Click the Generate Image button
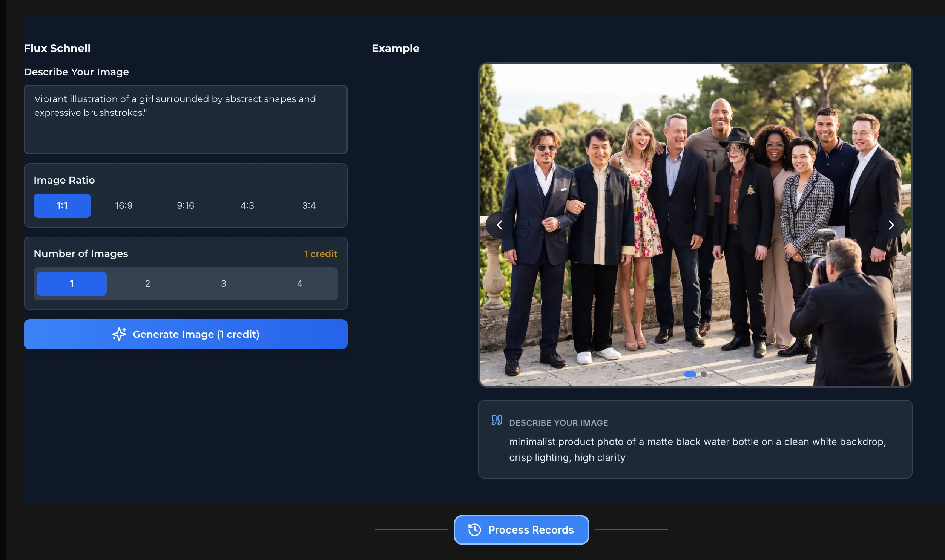Image resolution: width=945 pixels, height=560 pixels. (x=186, y=334)
